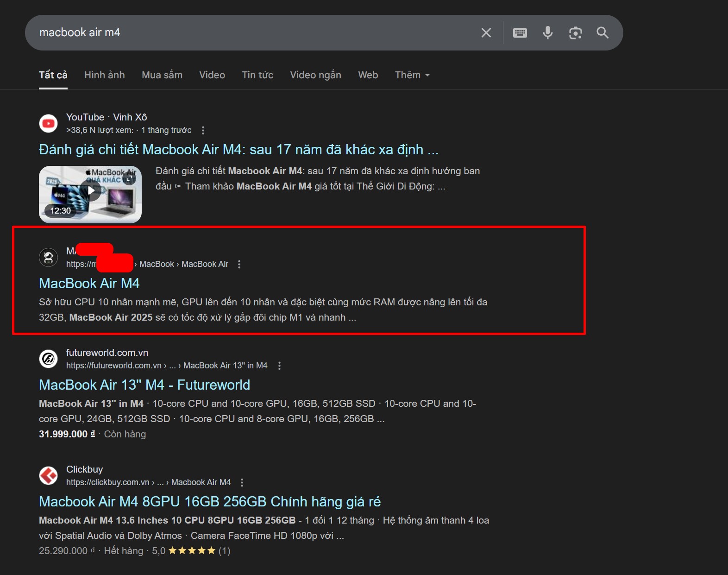Open more options for Clickbuy result
The image size is (728, 575).
[x=242, y=482]
